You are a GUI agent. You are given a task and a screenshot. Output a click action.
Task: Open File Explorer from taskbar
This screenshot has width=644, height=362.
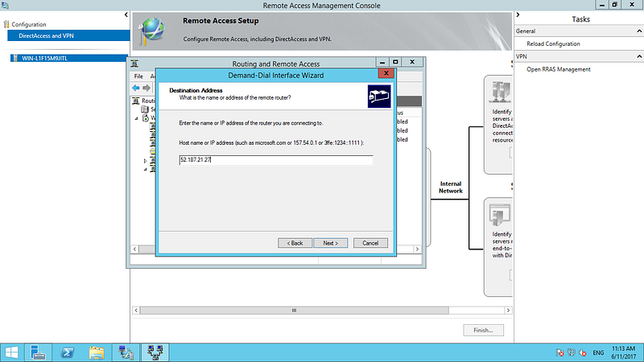(x=97, y=352)
